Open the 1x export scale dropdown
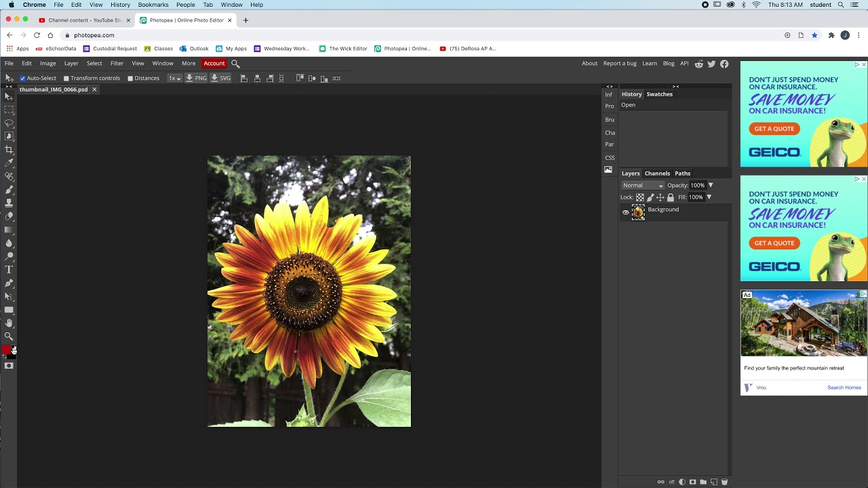 pos(175,79)
